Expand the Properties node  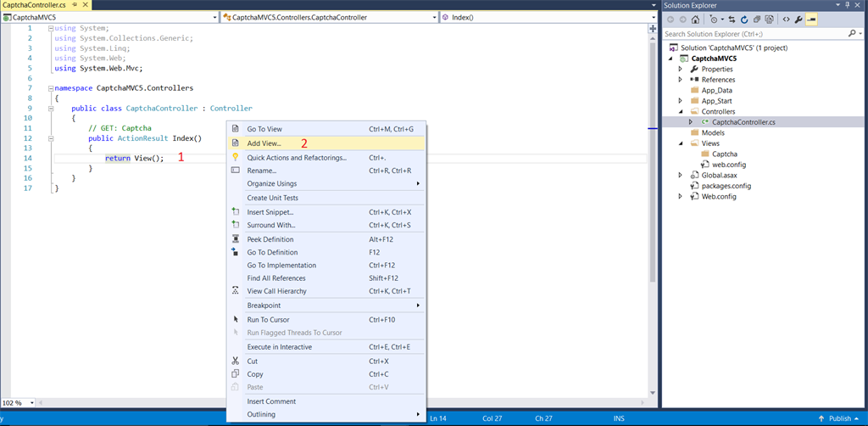click(x=682, y=70)
